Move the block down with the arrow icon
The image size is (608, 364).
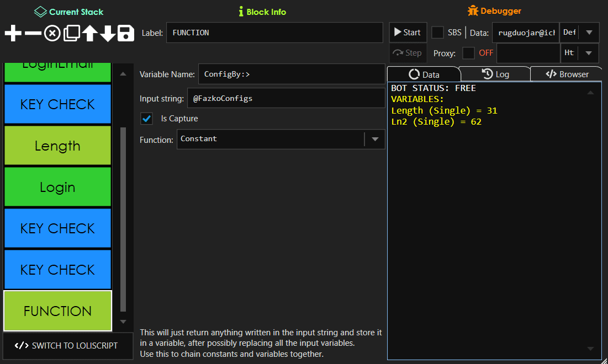[107, 33]
